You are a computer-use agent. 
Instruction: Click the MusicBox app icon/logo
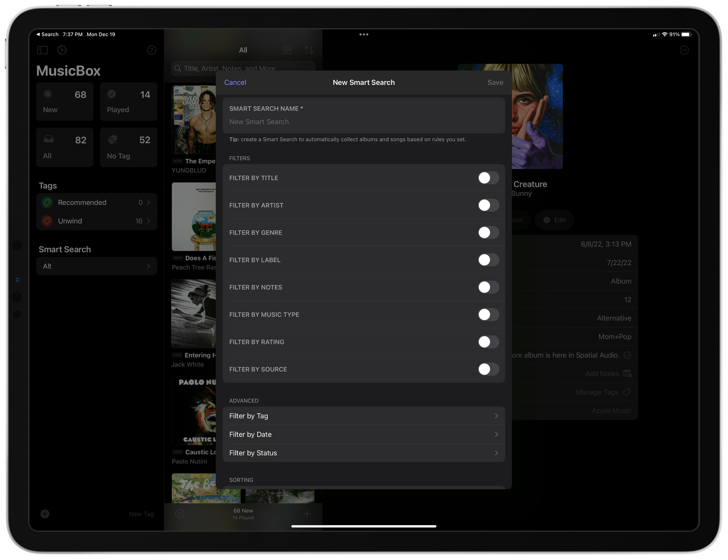(68, 70)
